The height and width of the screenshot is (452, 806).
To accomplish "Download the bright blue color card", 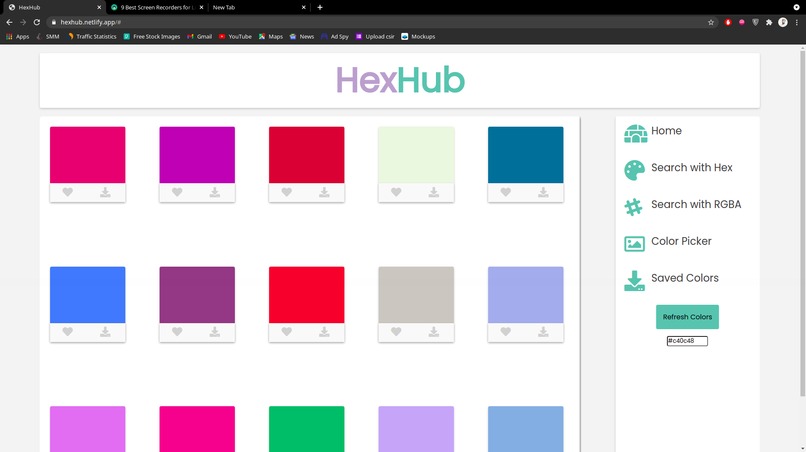I will 105,332.
